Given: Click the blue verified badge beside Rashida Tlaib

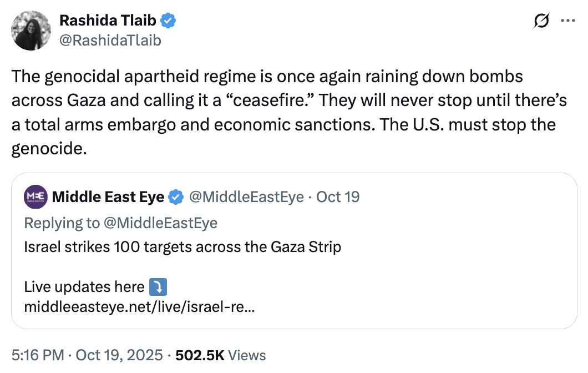Looking at the screenshot, I should (168, 21).
